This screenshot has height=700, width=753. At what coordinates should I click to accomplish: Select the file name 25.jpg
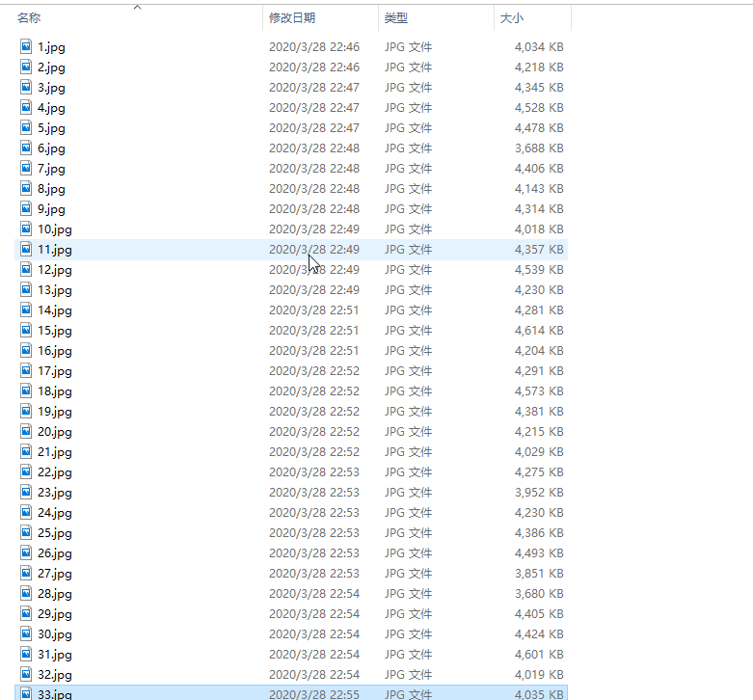click(x=55, y=533)
